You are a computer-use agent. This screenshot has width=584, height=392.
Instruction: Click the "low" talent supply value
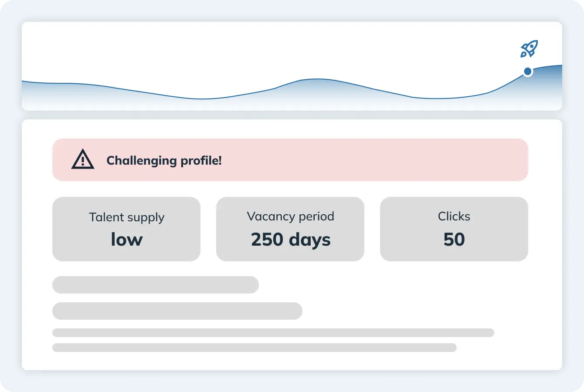126,239
